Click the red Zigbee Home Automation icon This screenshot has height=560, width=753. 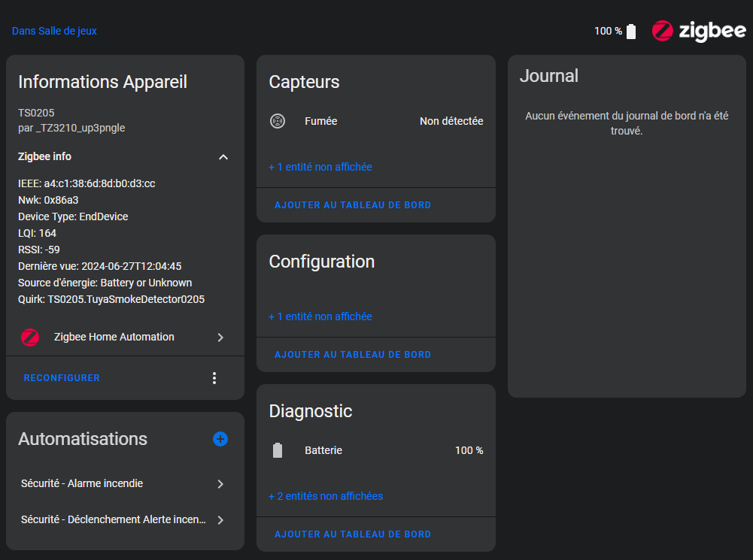[x=30, y=338]
